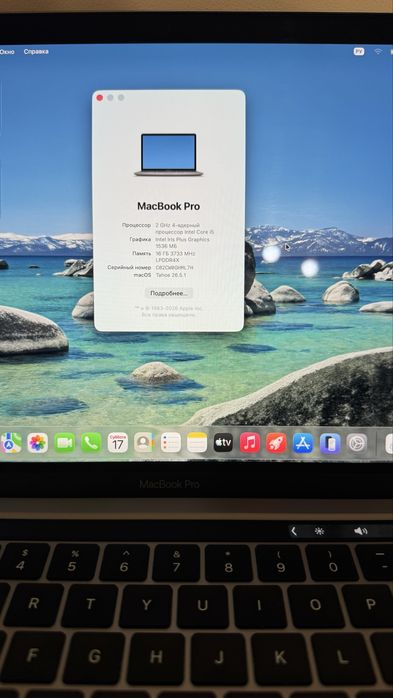
Task: Open the yellow Notes app
Action: point(197,442)
